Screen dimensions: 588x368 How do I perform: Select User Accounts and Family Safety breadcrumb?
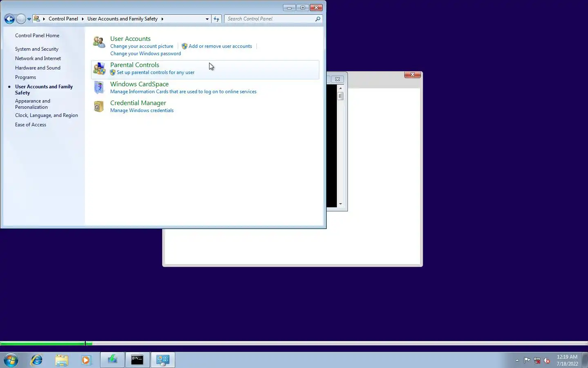pos(122,19)
